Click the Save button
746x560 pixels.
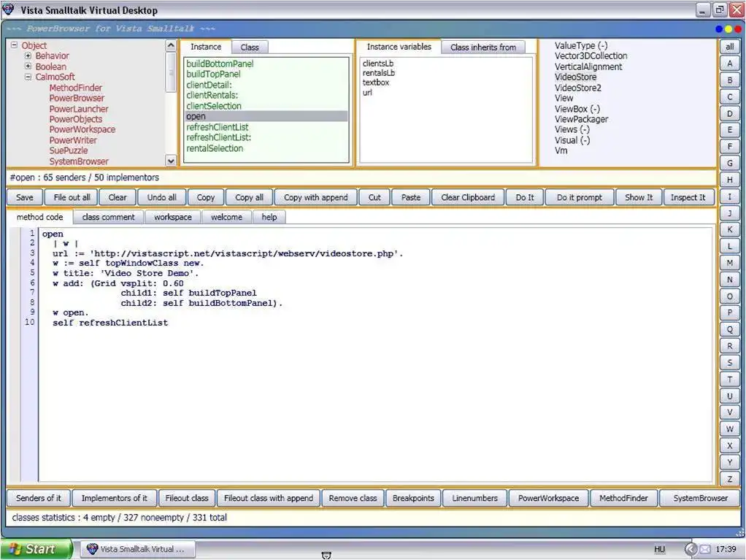pyautogui.click(x=25, y=197)
